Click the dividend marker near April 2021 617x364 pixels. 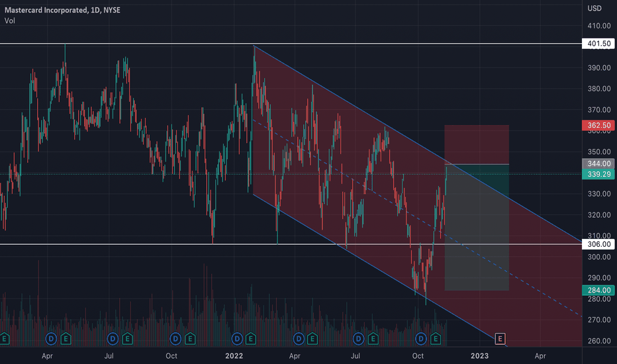[x=51, y=338]
